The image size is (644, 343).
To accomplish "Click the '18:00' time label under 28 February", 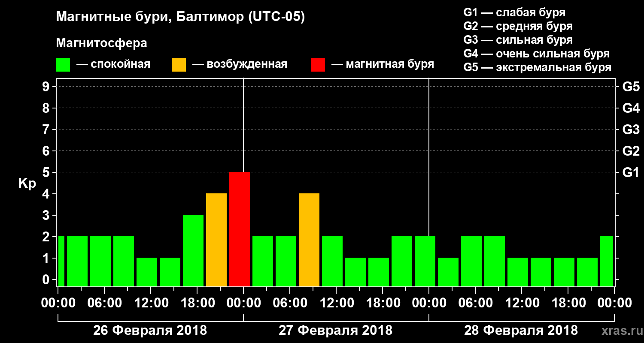I will click(568, 303).
